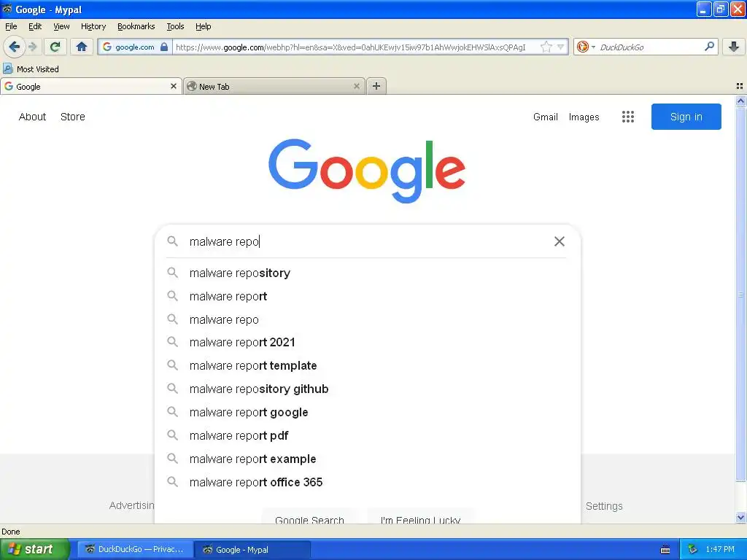Viewport: 747px width, 560px height.
Task: Open the View menu
Action: [x=61, y=26]
